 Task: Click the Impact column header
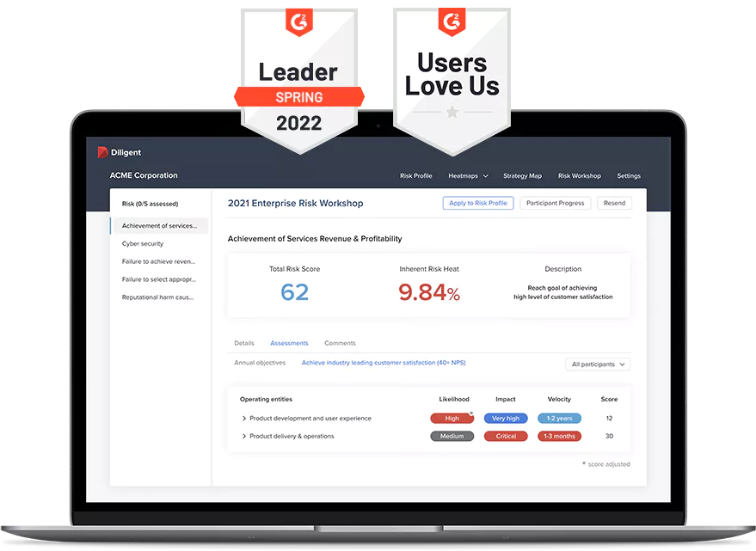505,399
